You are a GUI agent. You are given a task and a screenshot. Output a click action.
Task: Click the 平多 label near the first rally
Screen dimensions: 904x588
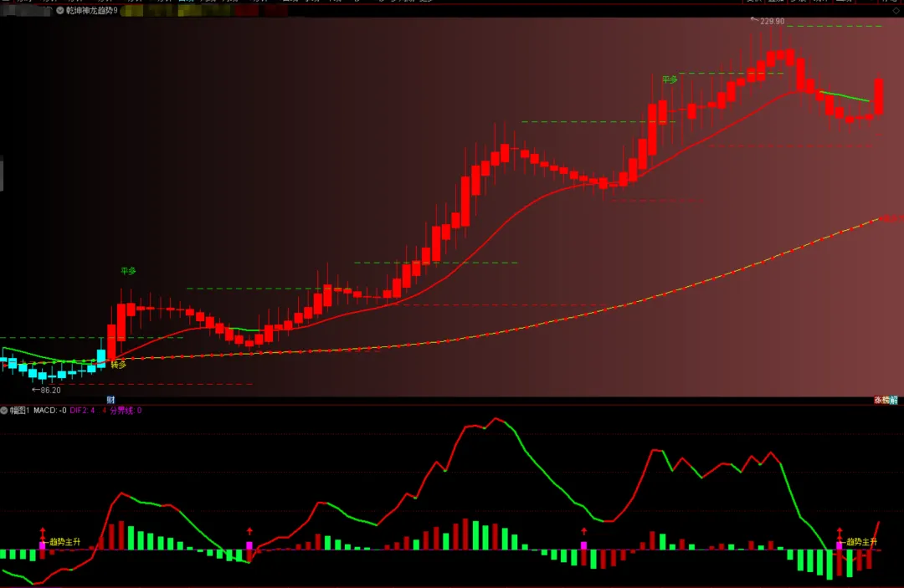coord(128,271)
